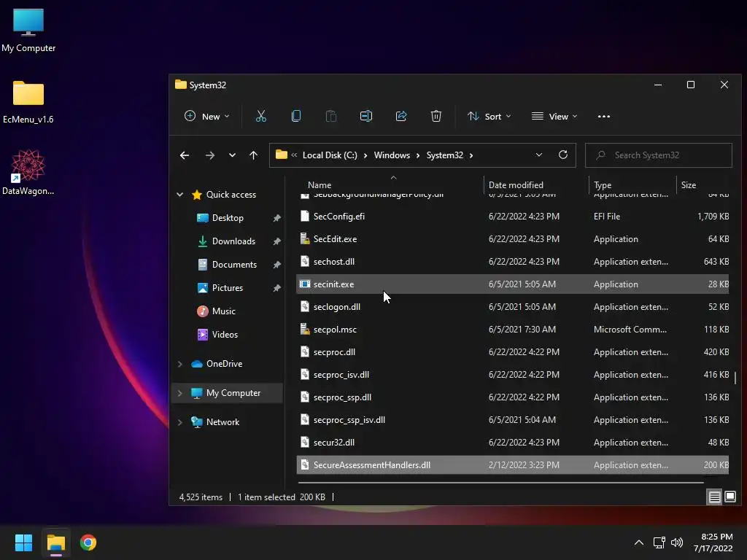Open Music in the navigation pane
747x560 pixels.
tap(223, 311)
